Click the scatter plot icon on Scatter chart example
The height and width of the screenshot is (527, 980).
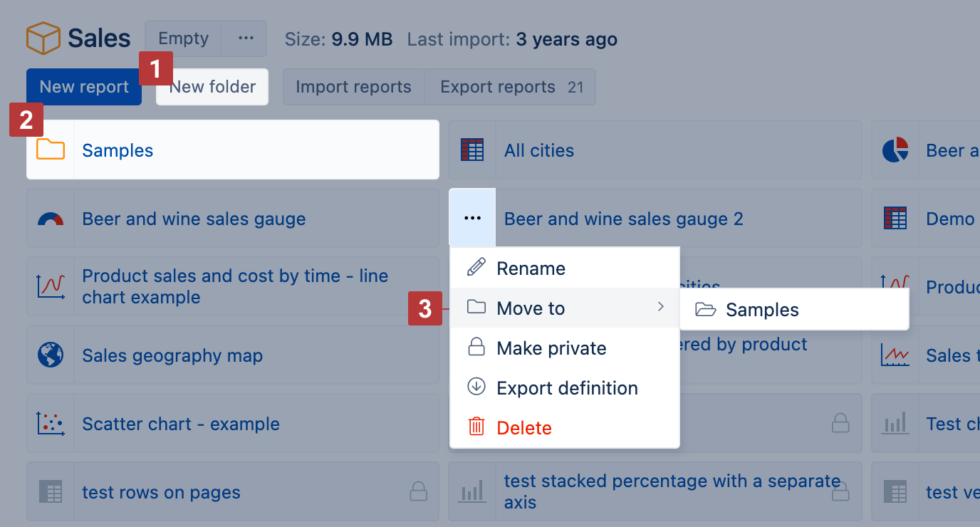coord(50,423)
